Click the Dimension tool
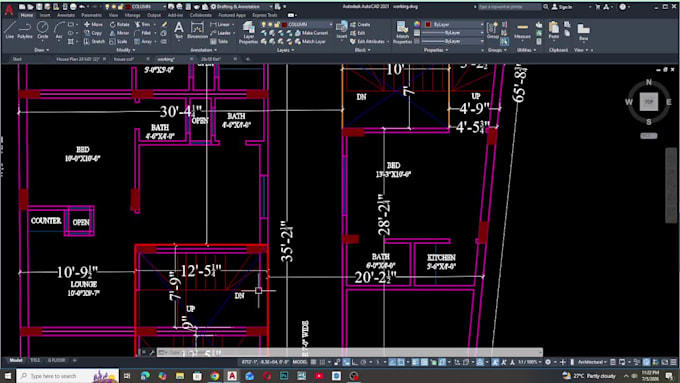 197,30
